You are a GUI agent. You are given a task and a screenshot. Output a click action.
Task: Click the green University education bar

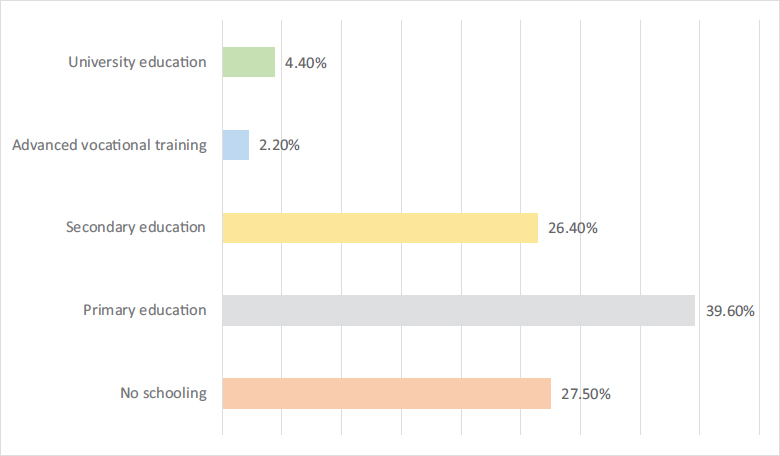pos(248,62)
